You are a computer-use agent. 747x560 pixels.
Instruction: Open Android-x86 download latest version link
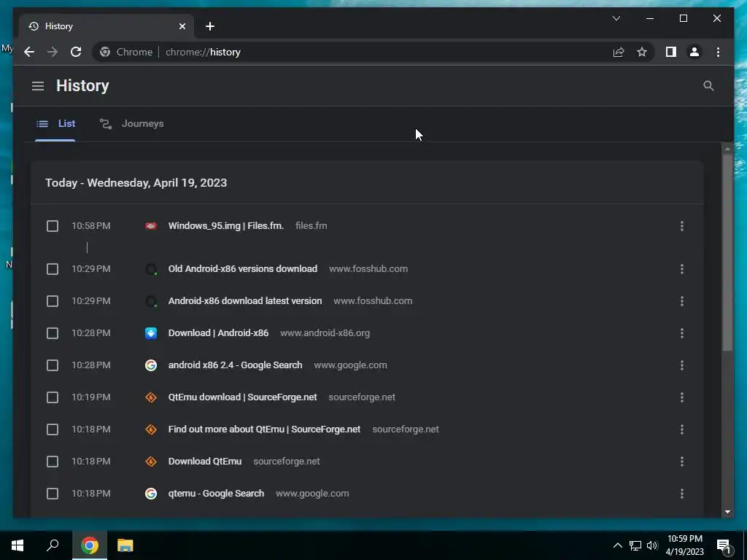click(x=245, y=301)
